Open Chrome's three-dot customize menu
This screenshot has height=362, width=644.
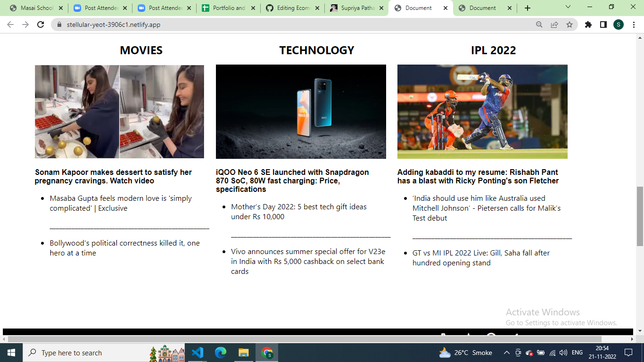pyautogui.click(x=634, y=25)
